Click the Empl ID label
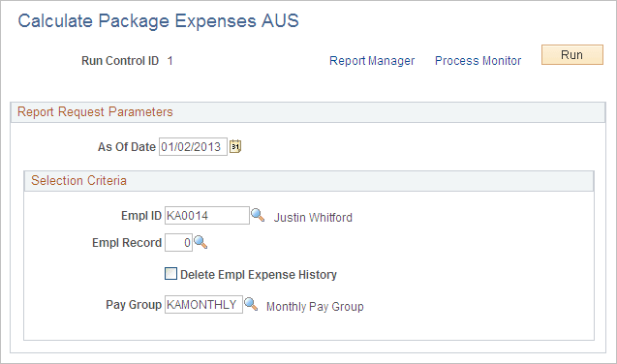Viewport: 617px width, 364px height. 141,216
